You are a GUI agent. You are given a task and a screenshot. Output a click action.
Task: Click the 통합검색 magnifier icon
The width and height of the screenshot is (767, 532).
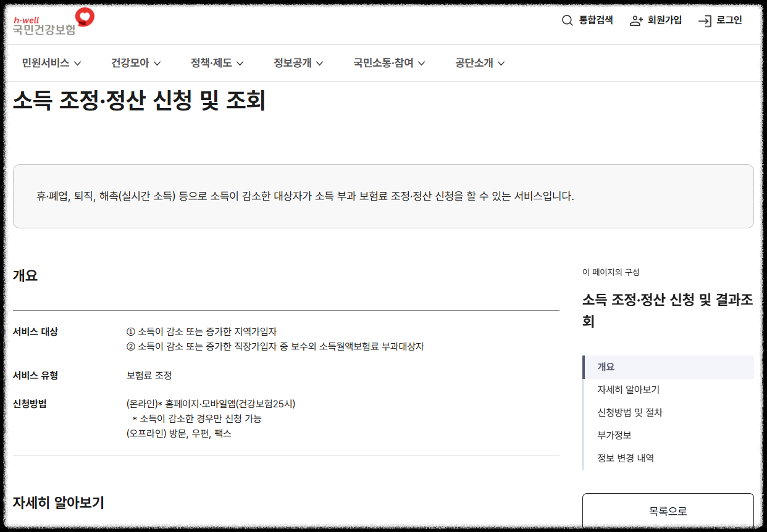tap(567, 20)
